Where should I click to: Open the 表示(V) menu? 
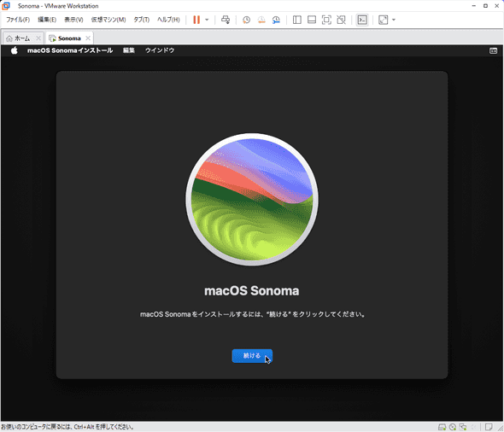[x=73, y=20]
